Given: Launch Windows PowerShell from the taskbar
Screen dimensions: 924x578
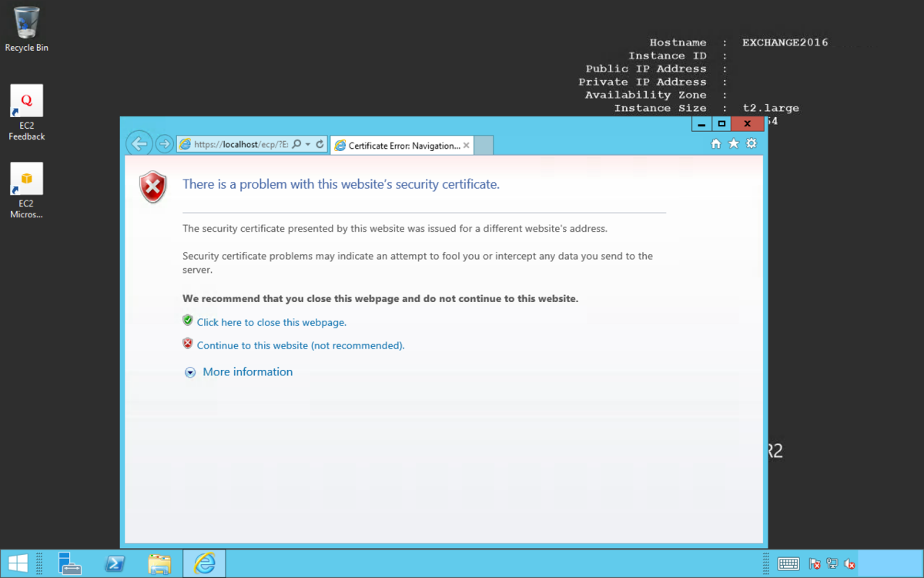Looking at the screenshot, I should pos(115,563).
